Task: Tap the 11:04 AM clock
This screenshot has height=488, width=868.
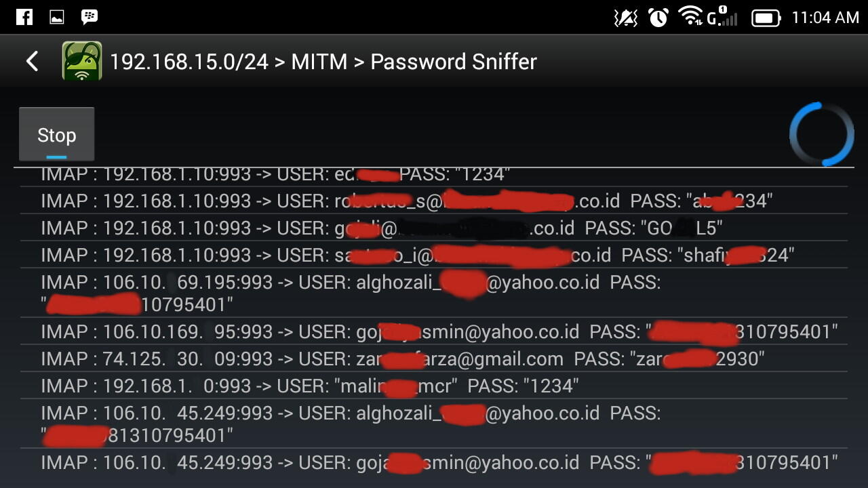Action: click(x=825, y=18)
